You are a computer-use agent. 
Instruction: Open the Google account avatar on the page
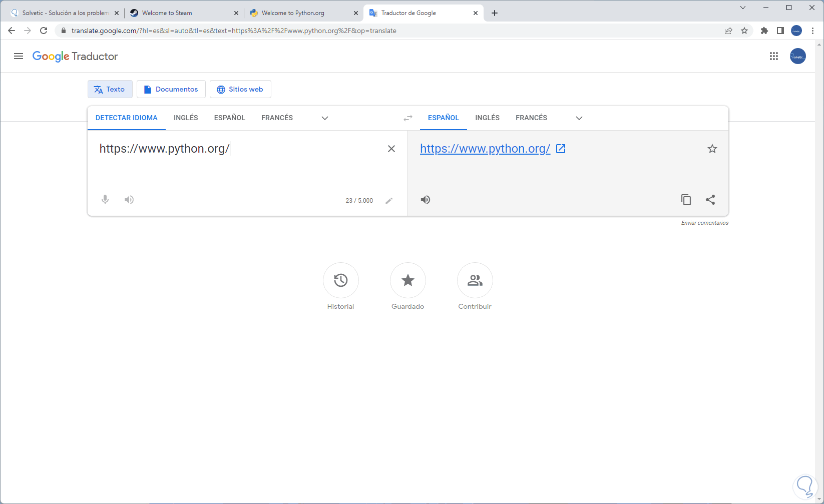click(x=798, y=56)
